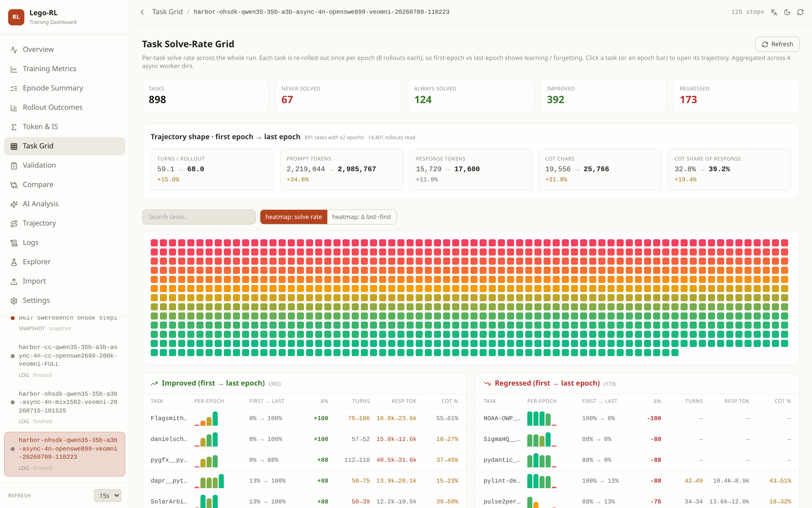The image size is (812, 508).
Task: Open the AI Analysis page
Action: (64, 204)
